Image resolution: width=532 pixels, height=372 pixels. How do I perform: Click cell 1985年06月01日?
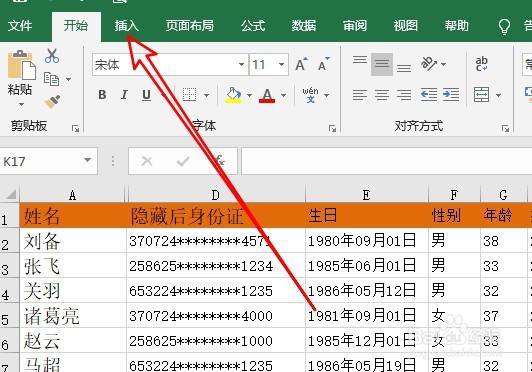(367, 266)
